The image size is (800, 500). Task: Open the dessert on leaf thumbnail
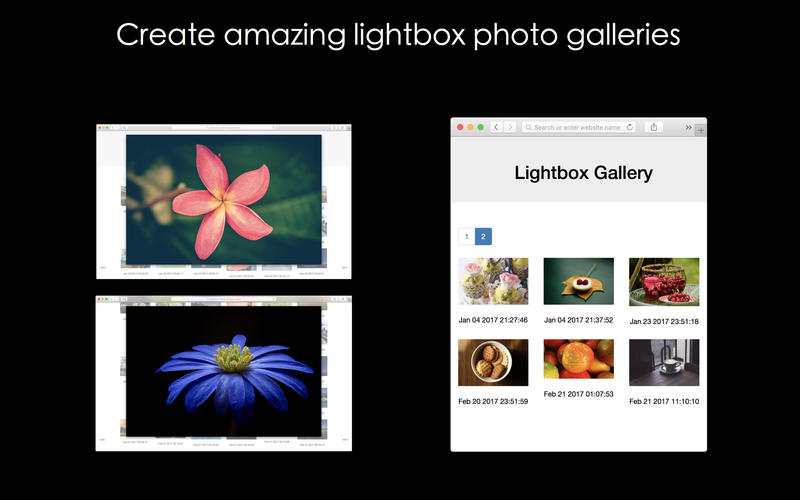tap(578, 281)
